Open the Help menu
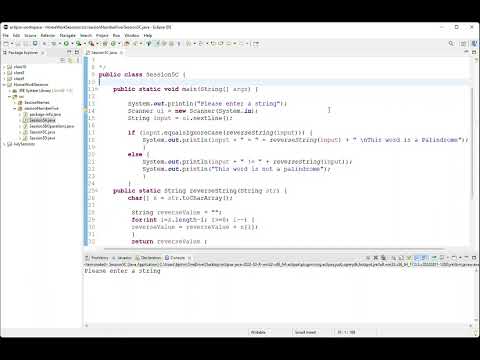This screenshot has width=480, height=360. pyautogui.click(x=148, y=35)
